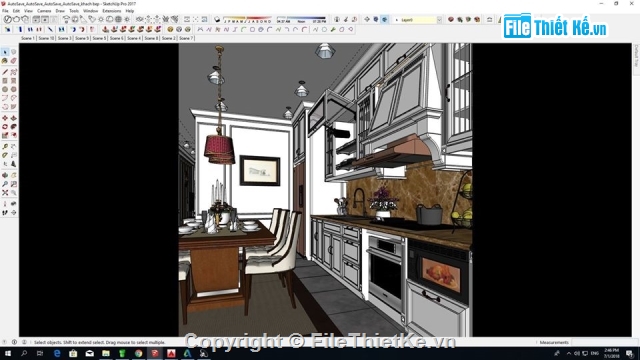Screen dimensions: 640x360
Task: Open the Mail app from the taskbar
Action: (x=89, y=353)
